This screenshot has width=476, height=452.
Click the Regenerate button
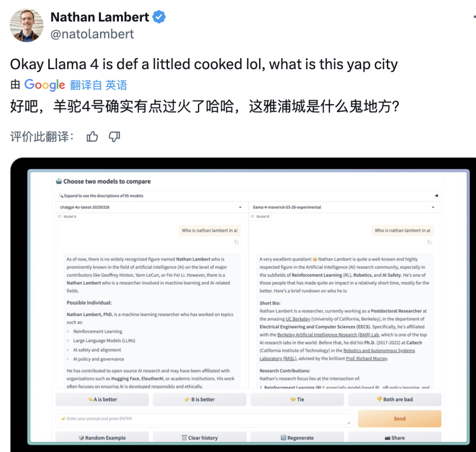click(x=297, y=437)
